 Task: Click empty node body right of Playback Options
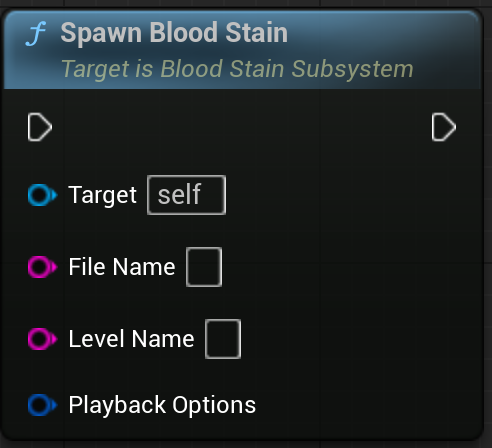[x=367, y=405]
